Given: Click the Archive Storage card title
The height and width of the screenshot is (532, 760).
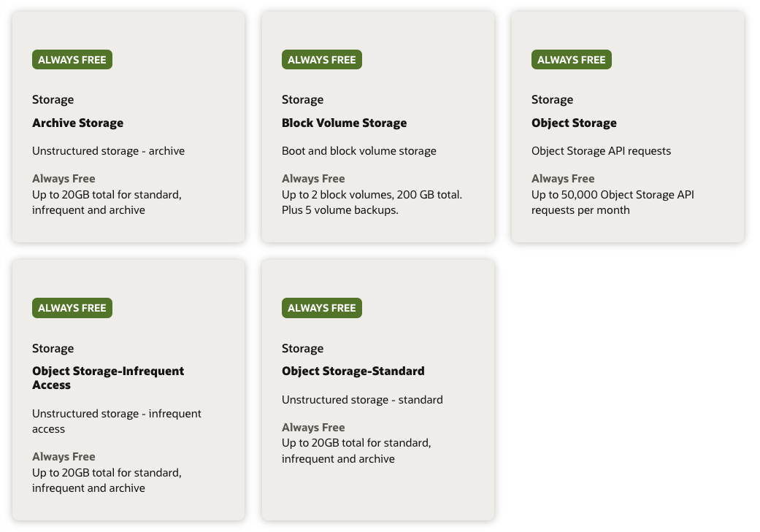Looking at the screenshot, I should (77, 123).
